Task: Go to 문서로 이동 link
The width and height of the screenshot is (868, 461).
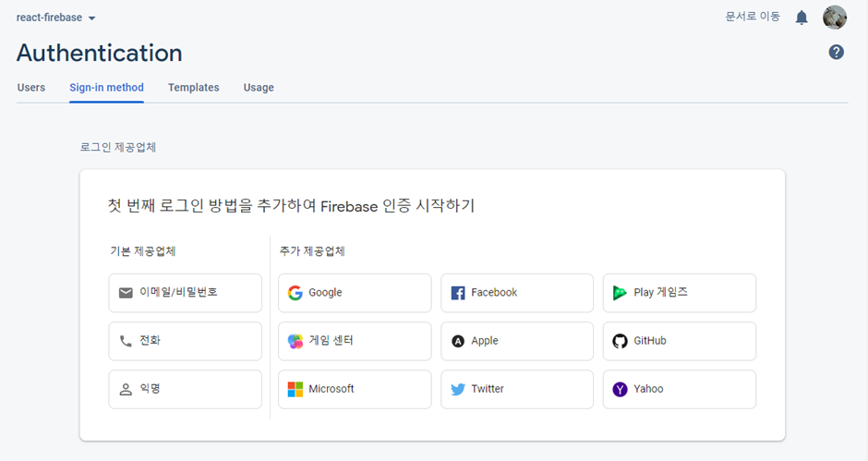Action: tap(753, 17)
